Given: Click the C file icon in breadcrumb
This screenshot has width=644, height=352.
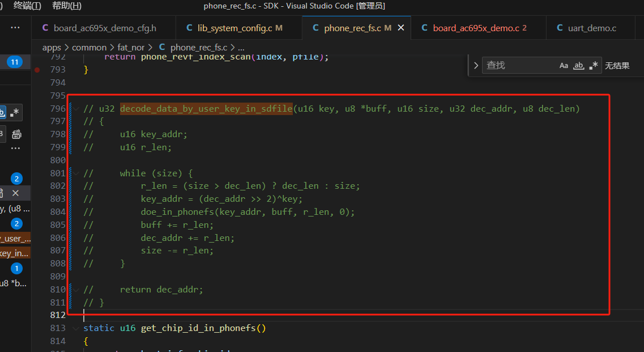Looking at the screenshot, I should click(x=162, y=47).
